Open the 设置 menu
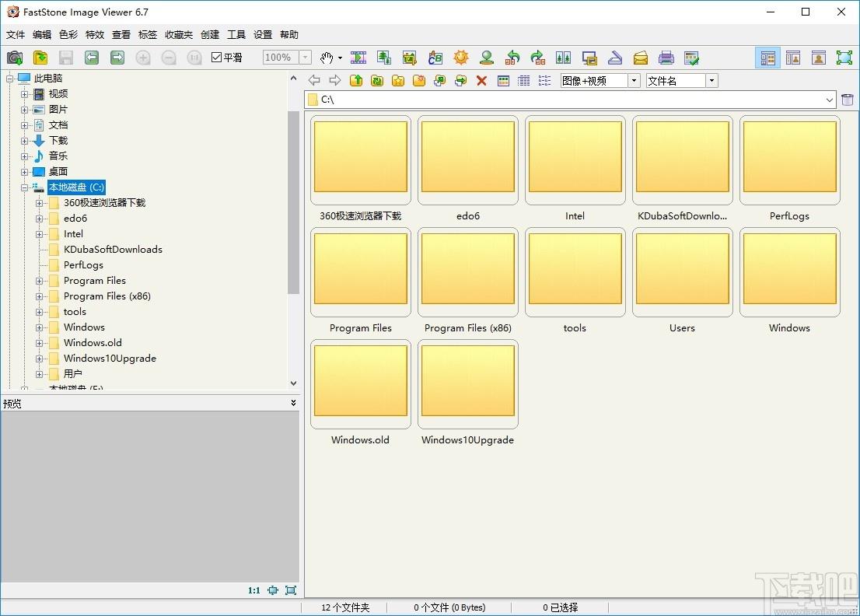This screenshot has width=860, height=616. 263,34
